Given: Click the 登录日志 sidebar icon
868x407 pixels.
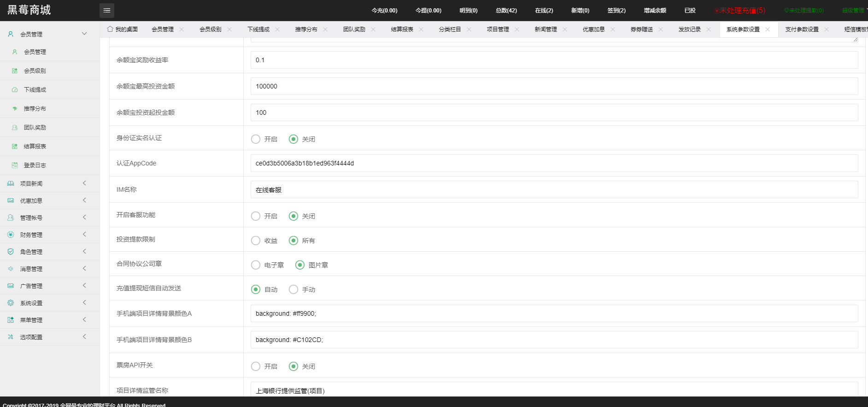Looking at the screenshot, I should [x=15, y=165].
